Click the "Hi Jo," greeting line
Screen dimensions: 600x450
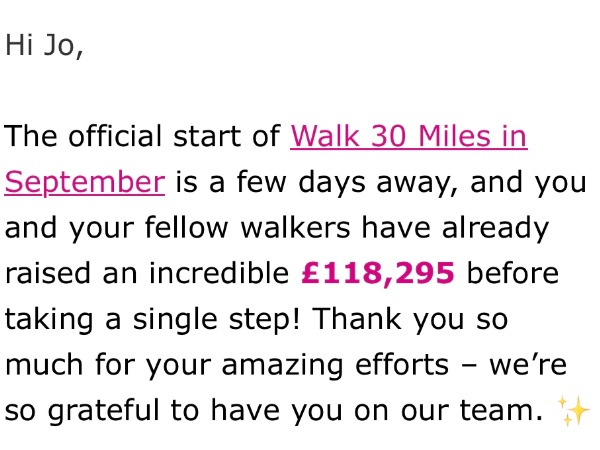click(44, 46)
